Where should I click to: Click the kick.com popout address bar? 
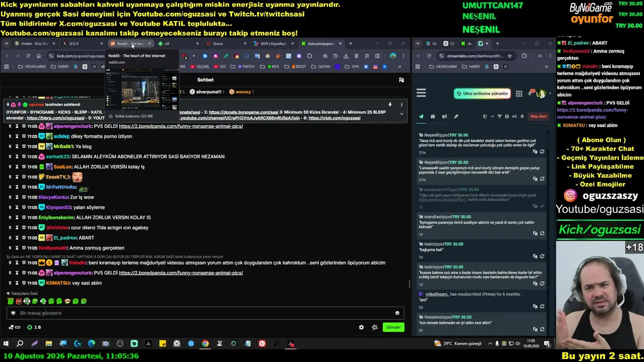(x=78, y=56)
